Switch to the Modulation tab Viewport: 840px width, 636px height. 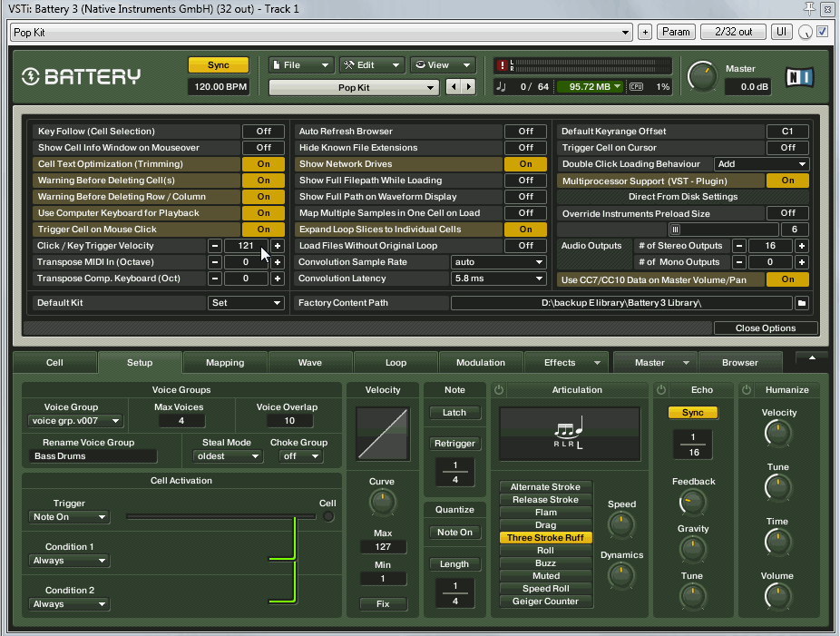pyautogui.click(x=481, y=363)
